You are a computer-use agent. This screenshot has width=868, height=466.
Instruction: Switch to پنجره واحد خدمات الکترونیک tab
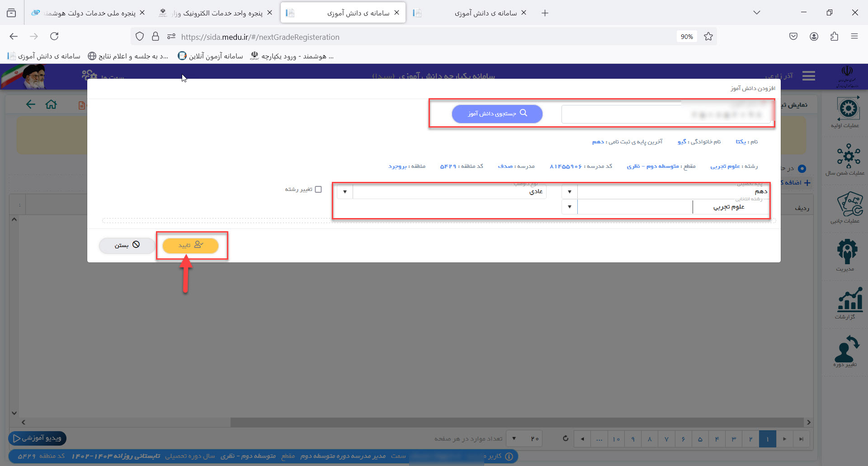(216, 13)
